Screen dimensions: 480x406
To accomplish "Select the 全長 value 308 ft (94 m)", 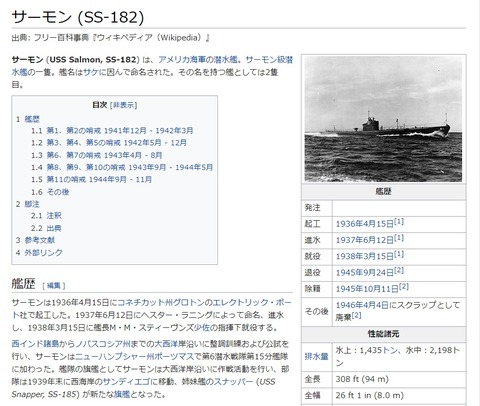I will [x=362, y=379].
